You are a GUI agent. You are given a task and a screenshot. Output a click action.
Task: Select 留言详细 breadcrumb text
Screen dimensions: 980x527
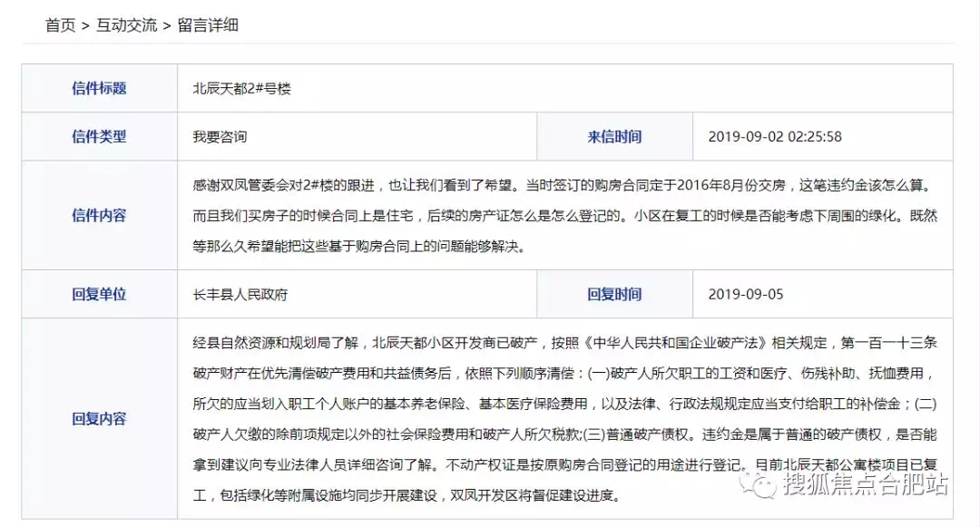[x=208, y=25]
